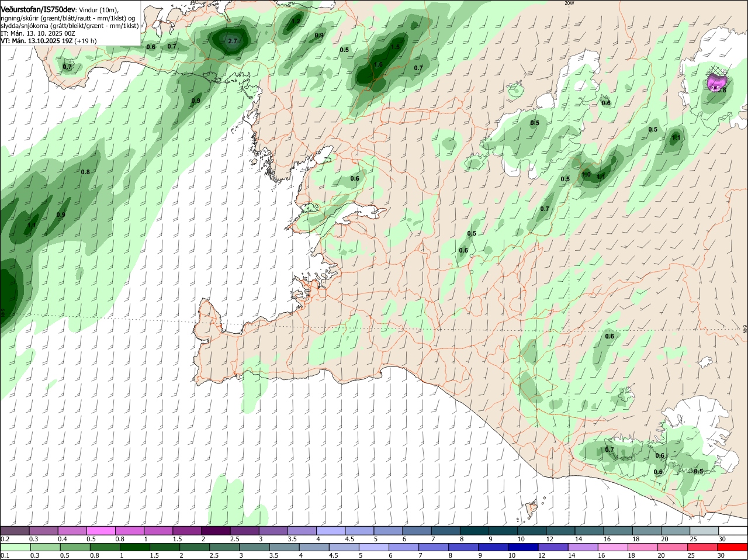Click the 20W longitude label
The height and width of the screenshot is (560, 748).
(569, 3)
